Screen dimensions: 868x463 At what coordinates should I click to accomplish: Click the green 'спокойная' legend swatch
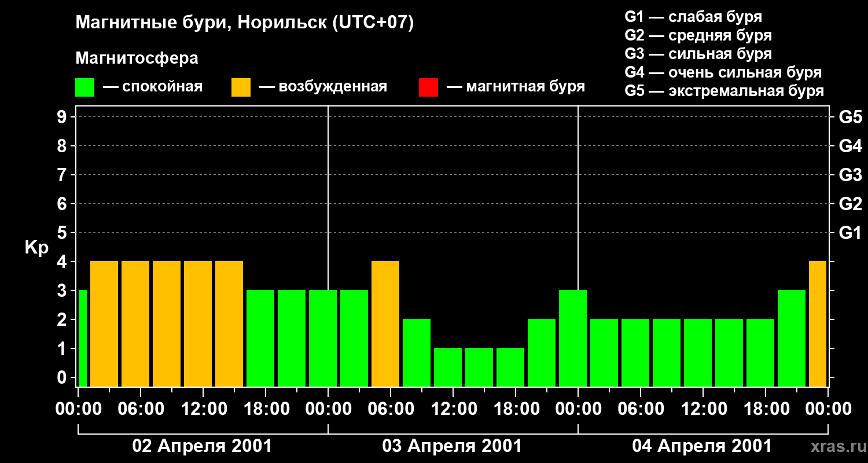85,87
